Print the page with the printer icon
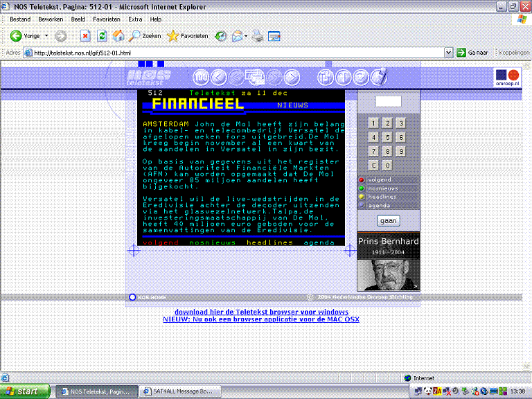Image resolution: width=532 pixels, height=399 pixels. [258, 35]
